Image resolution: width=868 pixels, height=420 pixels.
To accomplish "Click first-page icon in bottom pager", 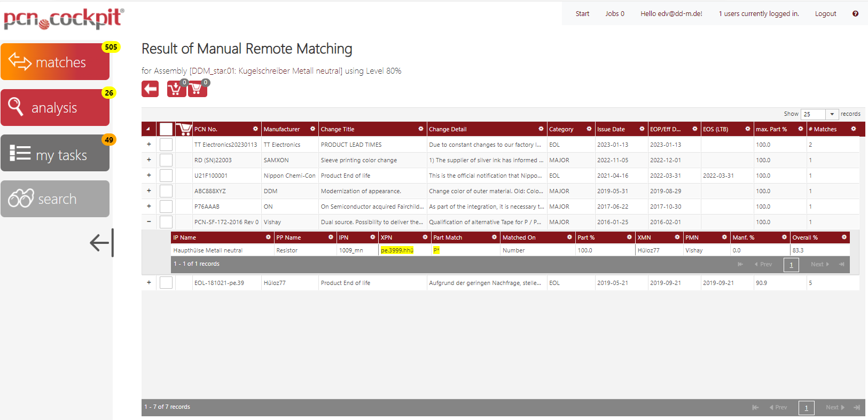I will 755,407.
